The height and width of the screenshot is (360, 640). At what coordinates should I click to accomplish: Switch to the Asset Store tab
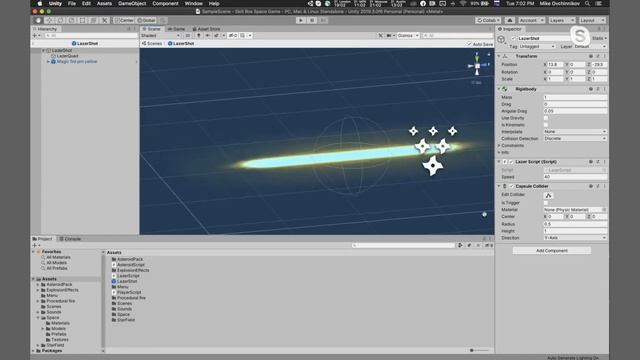pyautogui.click(x=206, y=29)
